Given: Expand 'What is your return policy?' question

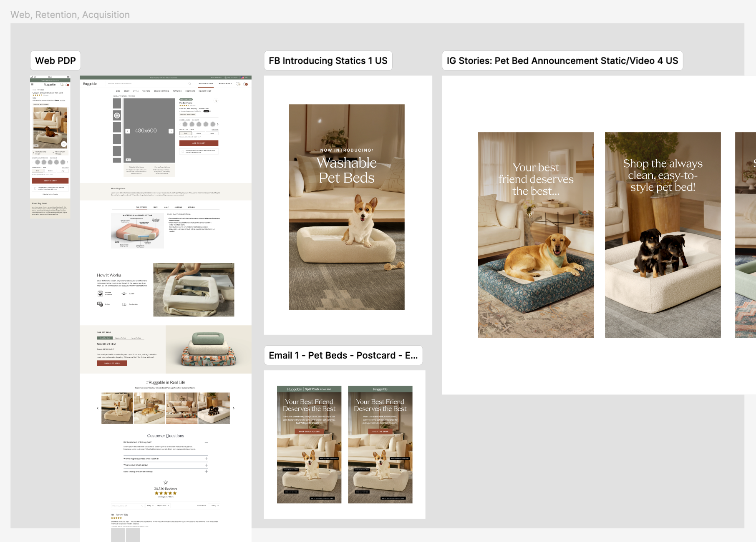Looking at the screenshot, I should point(206,465).
